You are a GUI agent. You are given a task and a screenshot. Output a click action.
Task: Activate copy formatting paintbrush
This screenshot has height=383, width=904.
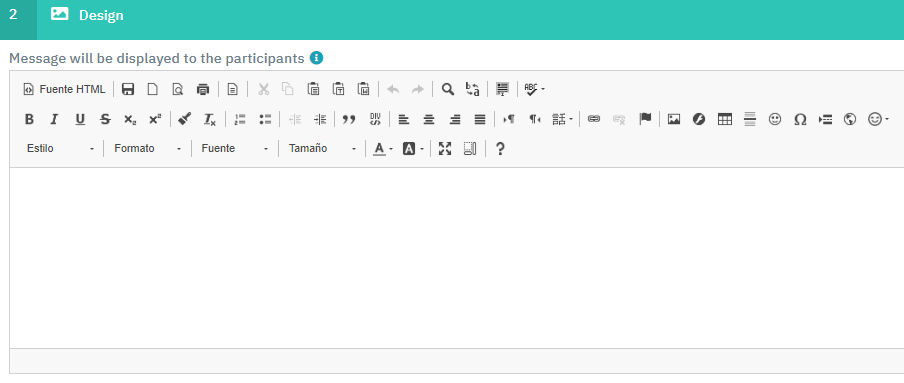(184, 119)
